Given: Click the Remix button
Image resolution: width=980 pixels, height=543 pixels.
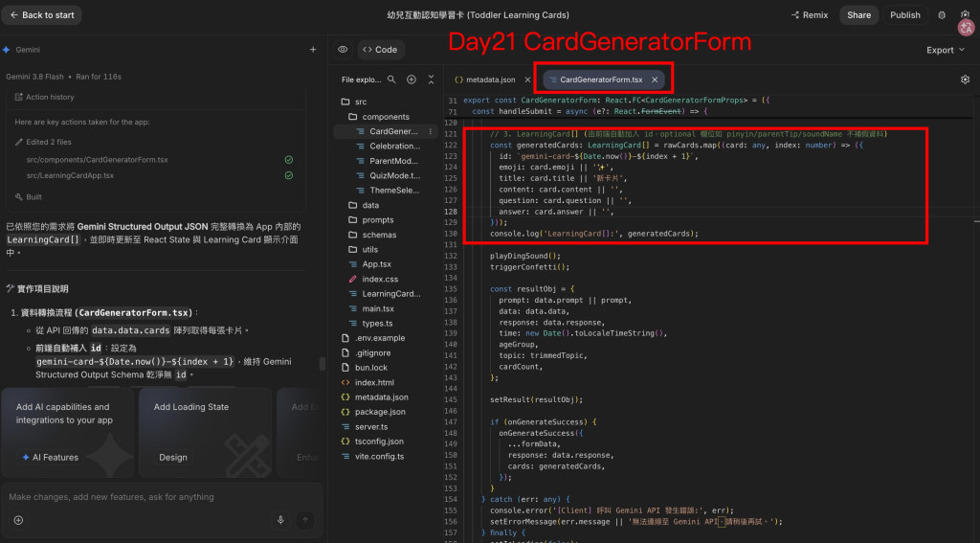Looking at the screenshot, I should (x=810, y=15).
